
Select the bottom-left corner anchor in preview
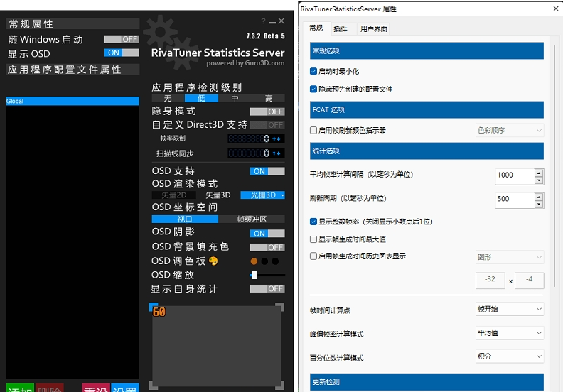pyautogui.click(x=154, y=385)
